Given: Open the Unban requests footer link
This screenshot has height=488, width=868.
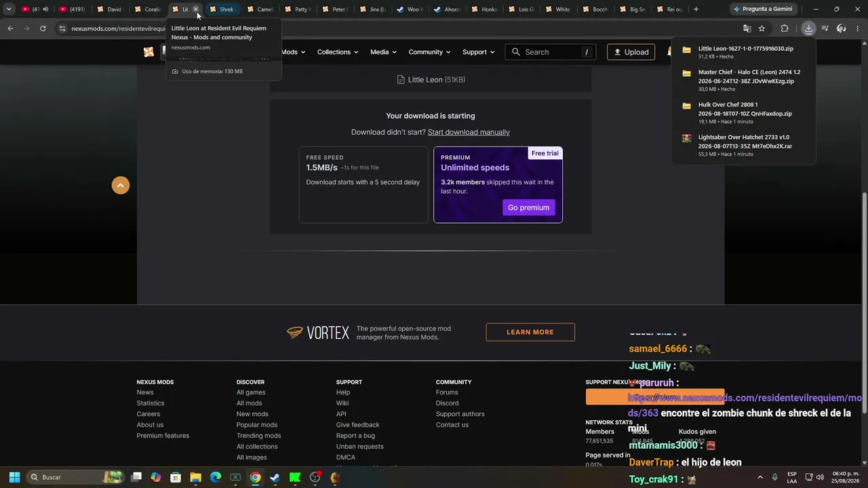Looking at the screenshot, I should [x=360, y=447].
